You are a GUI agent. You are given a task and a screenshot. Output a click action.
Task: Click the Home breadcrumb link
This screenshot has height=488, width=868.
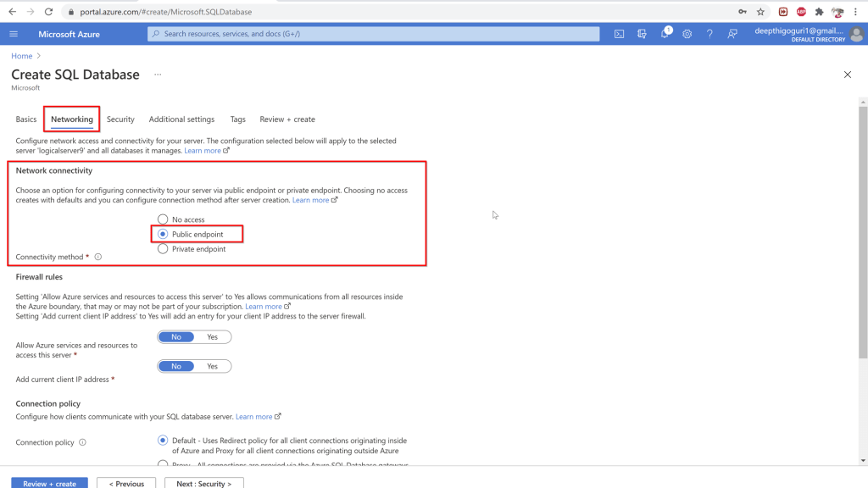coord(21,56)
